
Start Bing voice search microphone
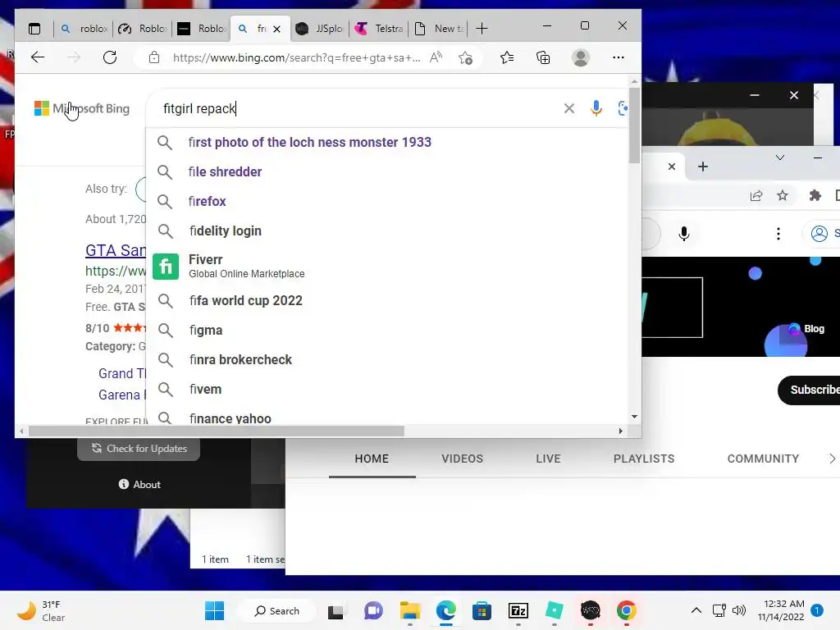[596, 109]
